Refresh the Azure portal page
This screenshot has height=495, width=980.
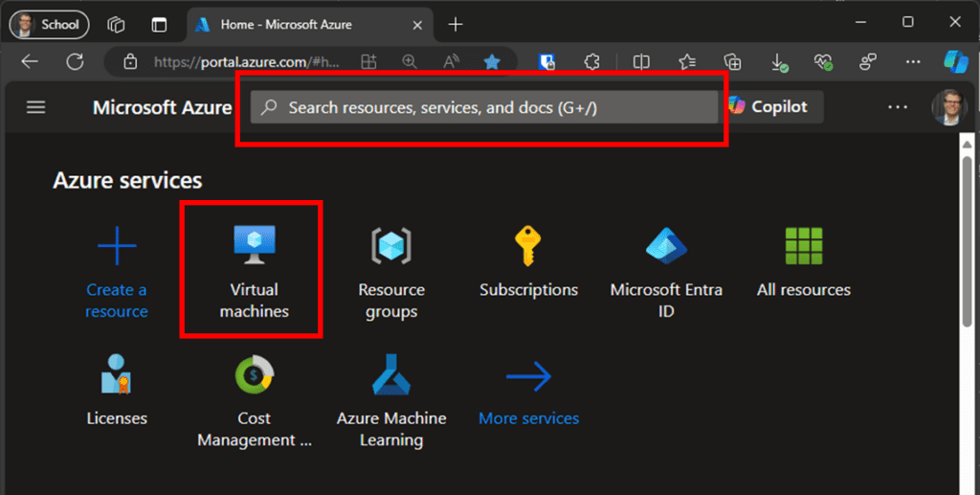[75, 61]
